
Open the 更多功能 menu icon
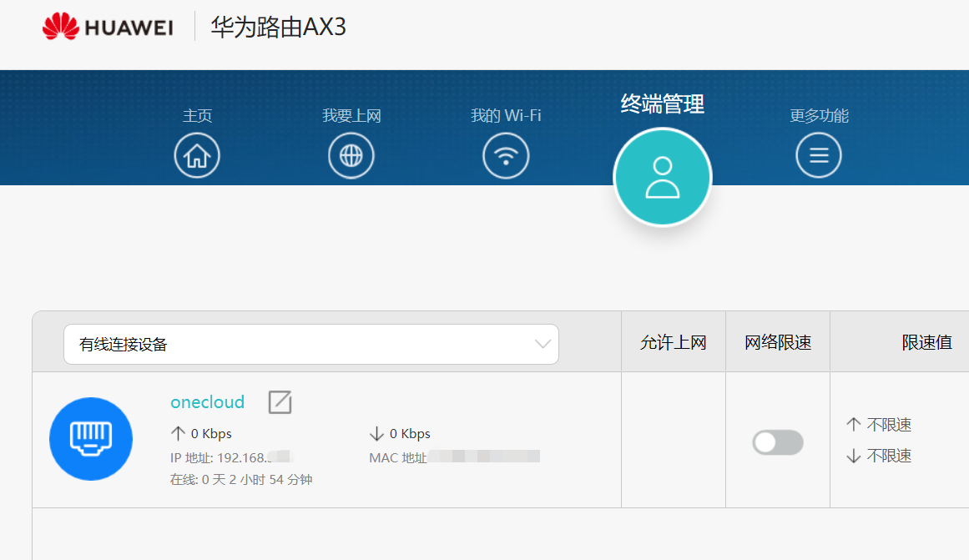819,155
